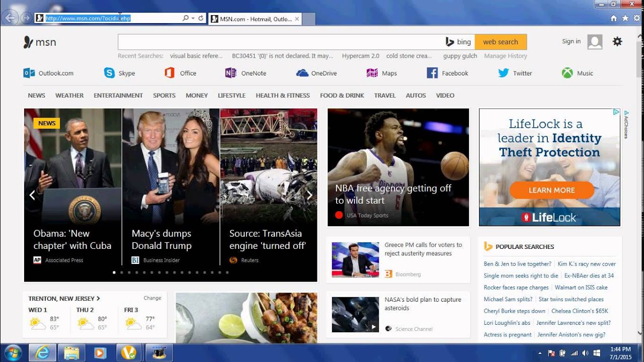Open the address bar dropdown arrow

pos(193,18)
